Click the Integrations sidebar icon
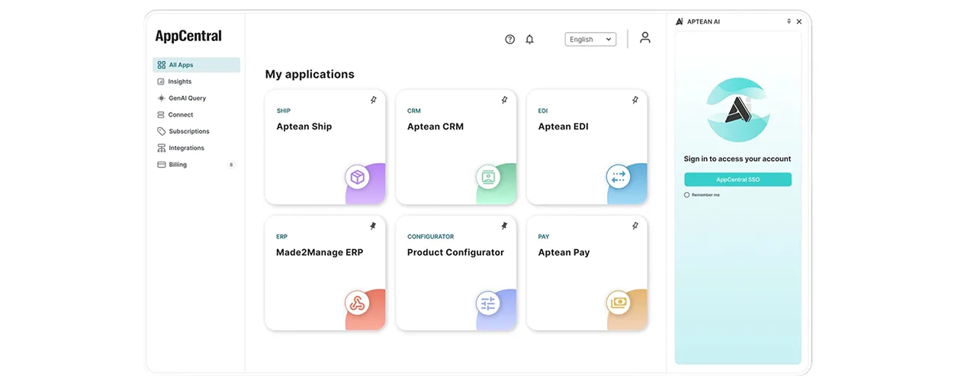The image size is (980, 381). click(161, 148)
